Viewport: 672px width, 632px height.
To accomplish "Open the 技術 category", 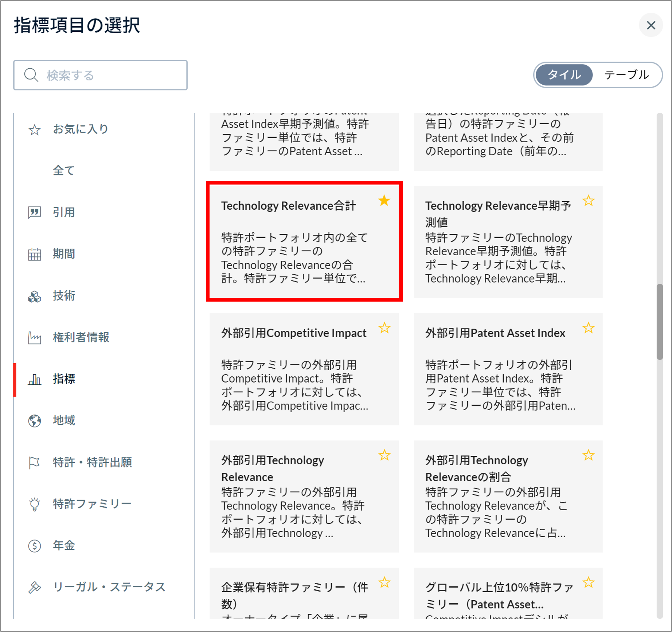I will (x=64, y=296).
